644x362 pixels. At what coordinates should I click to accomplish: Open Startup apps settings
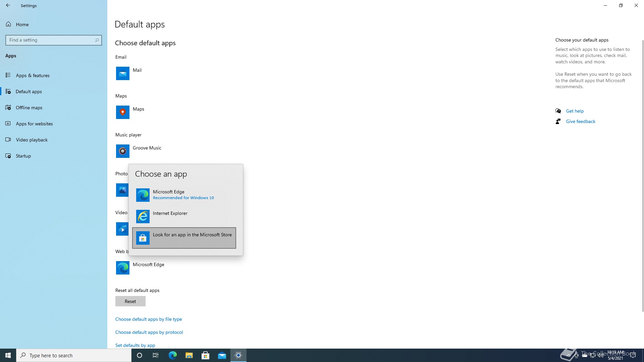pos(54,156)
